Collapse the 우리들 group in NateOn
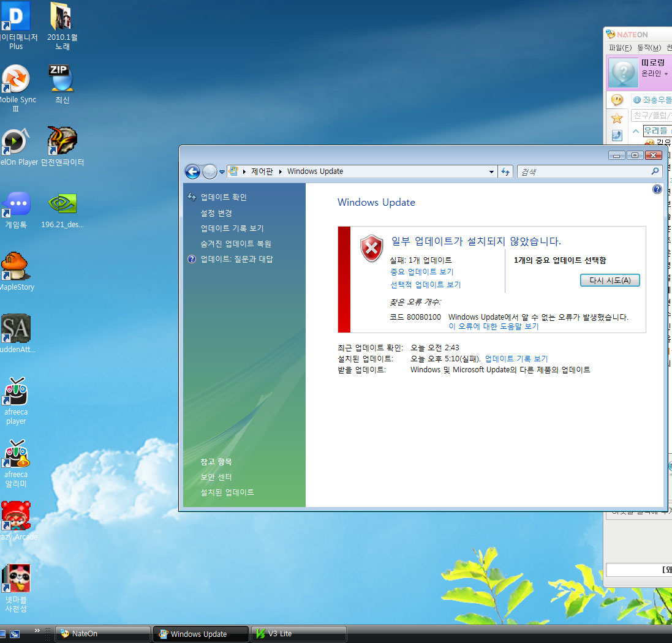This screenshot has height=643, width=672. pyautogui.click(x=636, y=130)
